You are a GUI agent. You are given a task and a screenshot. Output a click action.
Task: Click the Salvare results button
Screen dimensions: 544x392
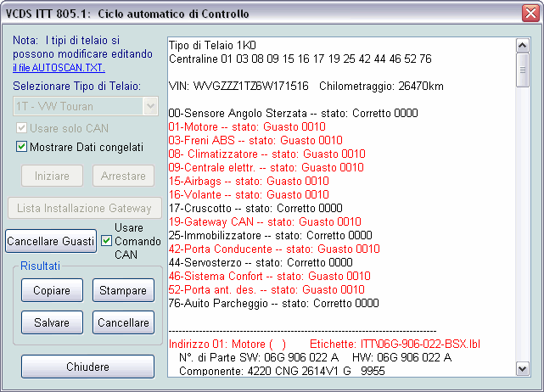[52, 322]
